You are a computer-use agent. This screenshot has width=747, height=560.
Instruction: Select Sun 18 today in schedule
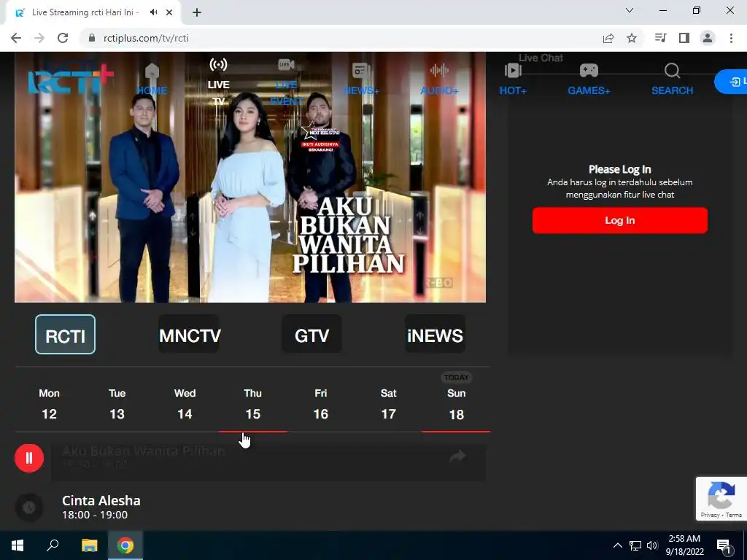(457, 404)
